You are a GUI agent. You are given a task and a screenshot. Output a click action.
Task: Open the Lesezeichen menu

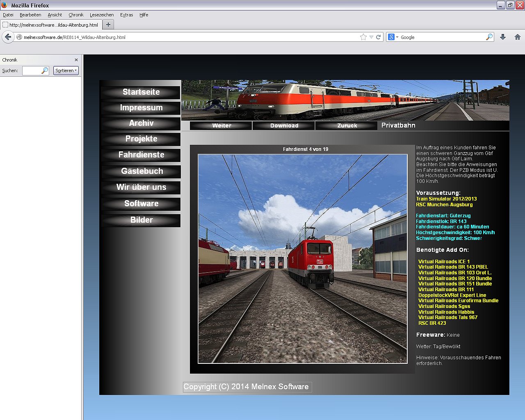pyautogui.click(x=102, y=15)
